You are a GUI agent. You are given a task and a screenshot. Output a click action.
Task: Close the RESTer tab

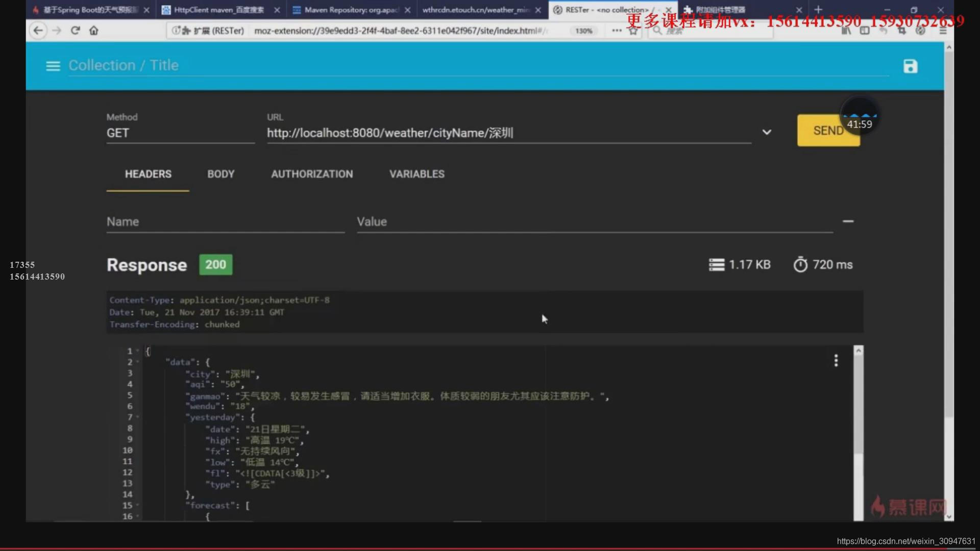tap(668, 10)
